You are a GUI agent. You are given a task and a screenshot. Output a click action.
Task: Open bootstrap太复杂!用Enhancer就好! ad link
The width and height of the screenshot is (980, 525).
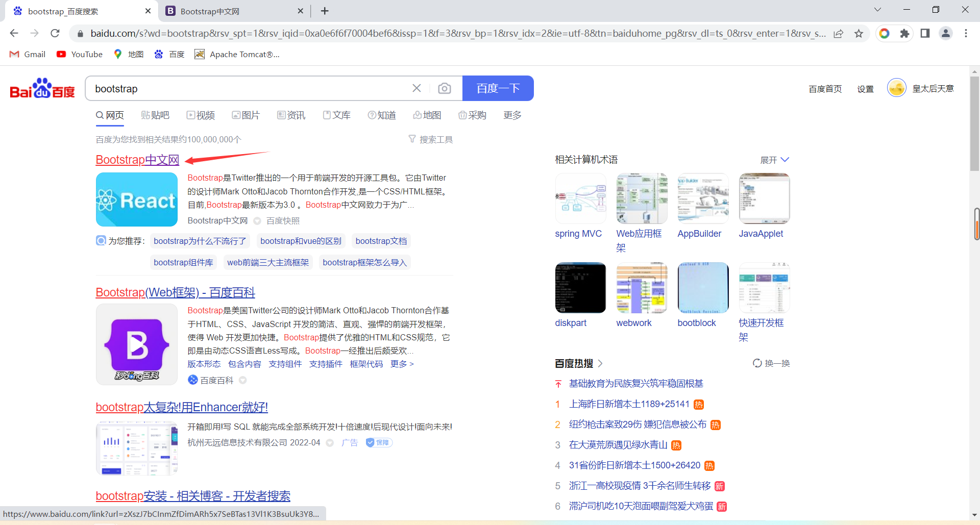pos(182,407)
